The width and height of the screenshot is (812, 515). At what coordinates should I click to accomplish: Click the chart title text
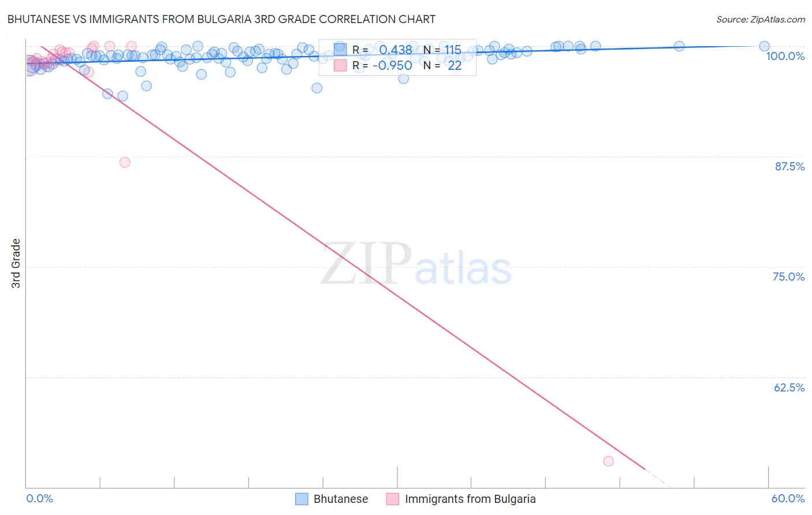click(221, 19)
